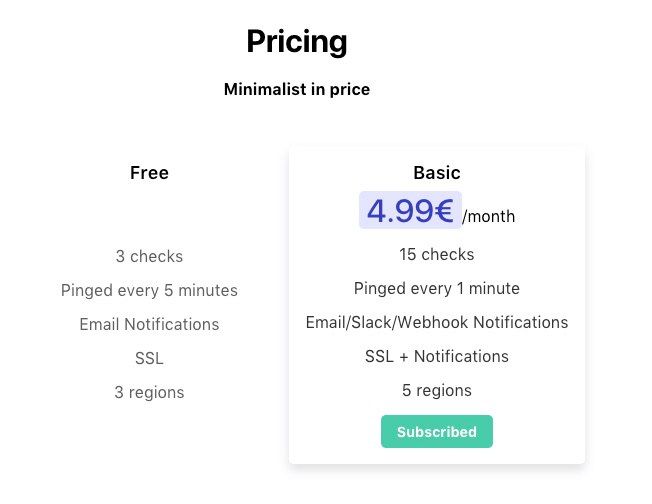Select the Free plan title
Image resolution: width=652 pixels, height=504 pixels.
point(149,173)
